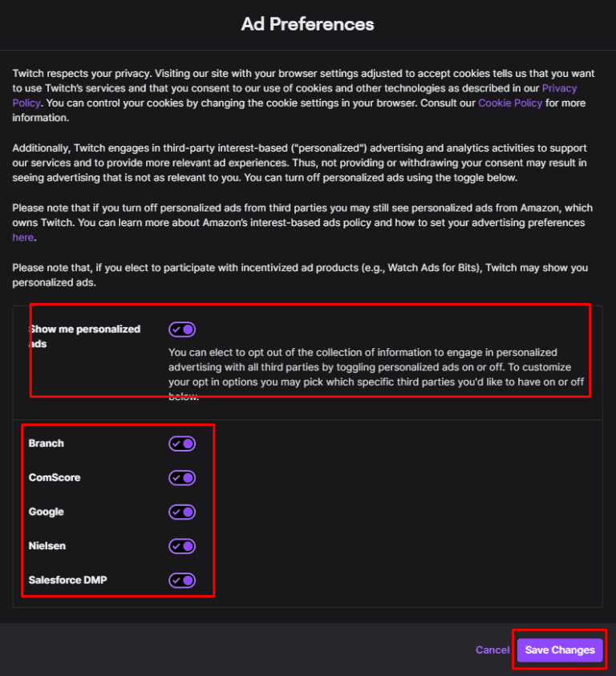Select the ComScore partner label

pyautogui.click(x=54, y=477)
